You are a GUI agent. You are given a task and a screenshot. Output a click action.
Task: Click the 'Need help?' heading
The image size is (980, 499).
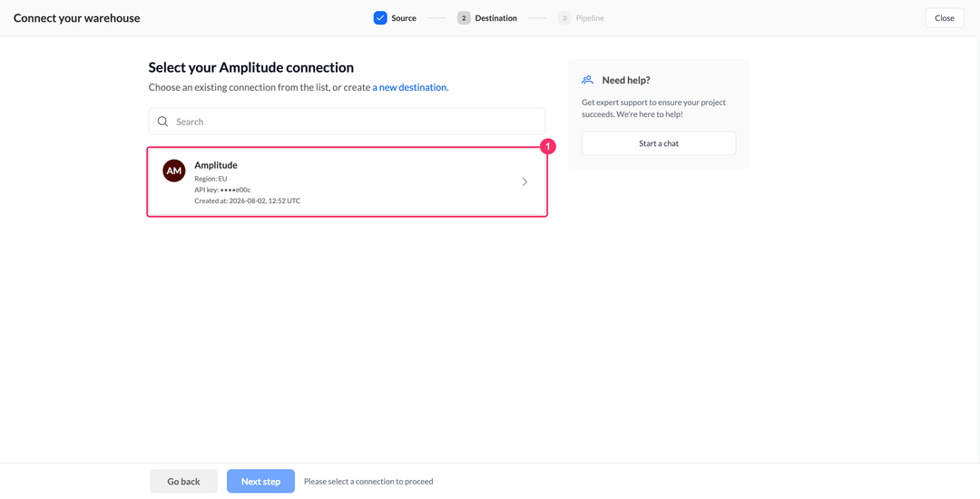(x=626, y=80)
